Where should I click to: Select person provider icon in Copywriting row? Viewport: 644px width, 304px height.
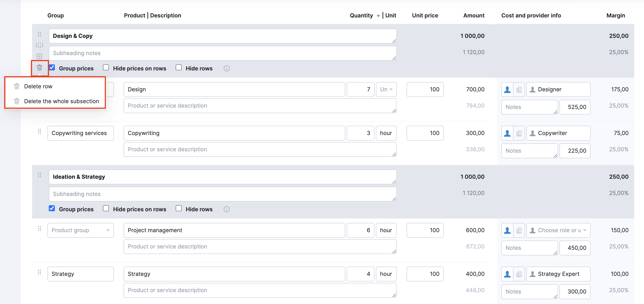(507, 133)
